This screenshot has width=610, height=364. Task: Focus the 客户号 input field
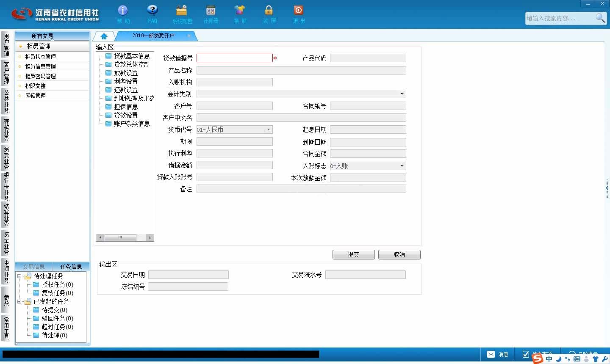(x=234, y=106)
